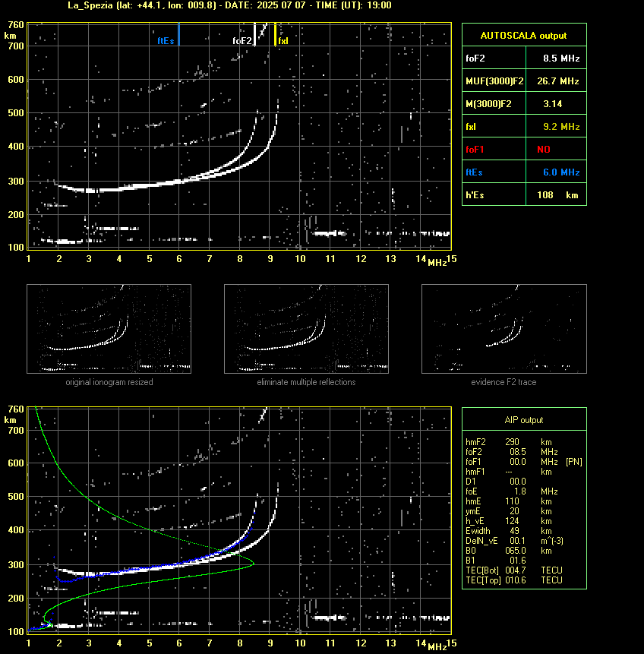Click the TEC[Top] value '010.6'

[515, 580]
